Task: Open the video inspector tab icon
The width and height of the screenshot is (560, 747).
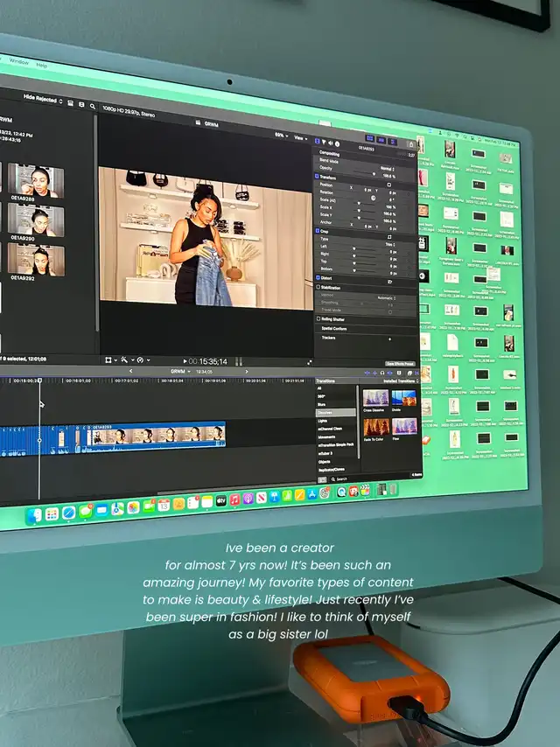Action: pos(318,142)
